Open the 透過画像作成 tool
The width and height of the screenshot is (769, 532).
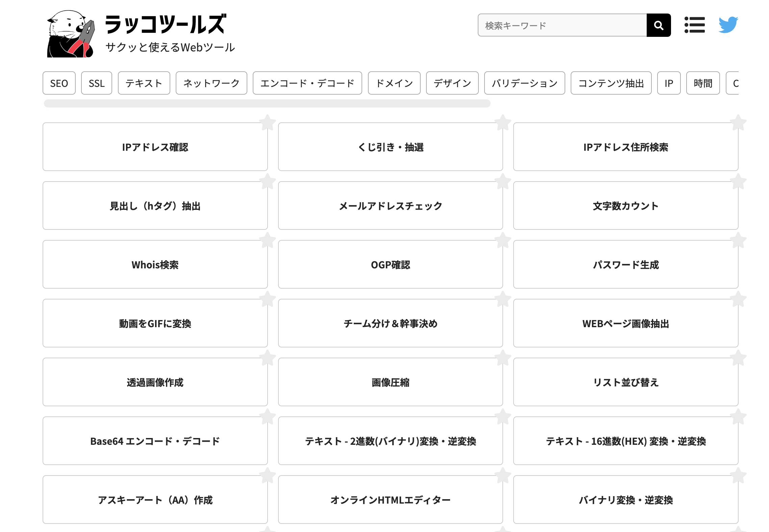pyautogui.click(x=155, y=382)
